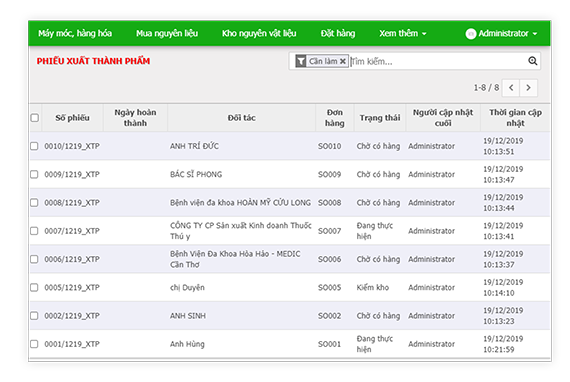Image resolution: width=570 pixels, height=382 pixels.
Task: Open voucher 0005/1219_XTP
Action: click(x=72, y=287)
